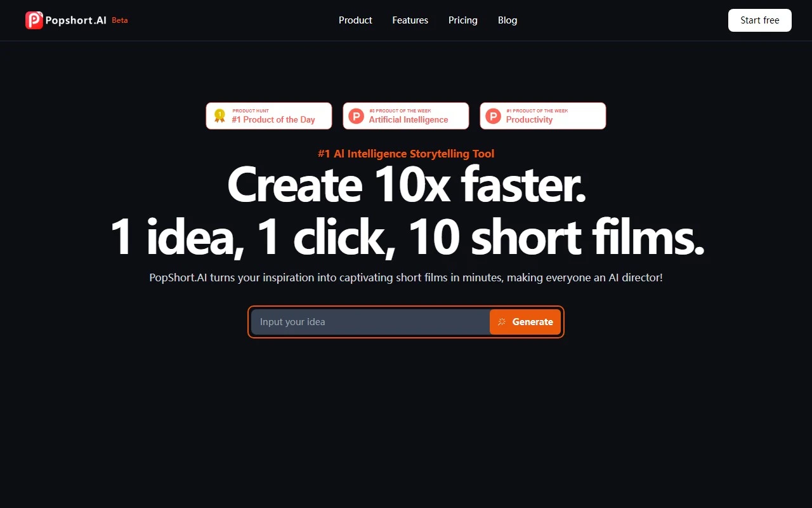Screen dimensions: 812x508
Task: Click the gold medal icon on Product Hunt badge
Action: pyautogui.click(x=219, y=116)
